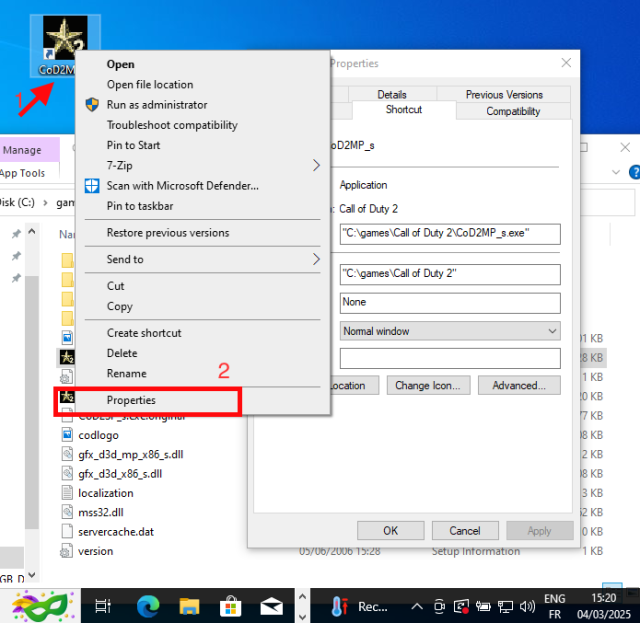Switch to the Previous Versions tab
The image size is (640, 623).
click(x=504, y=94)
